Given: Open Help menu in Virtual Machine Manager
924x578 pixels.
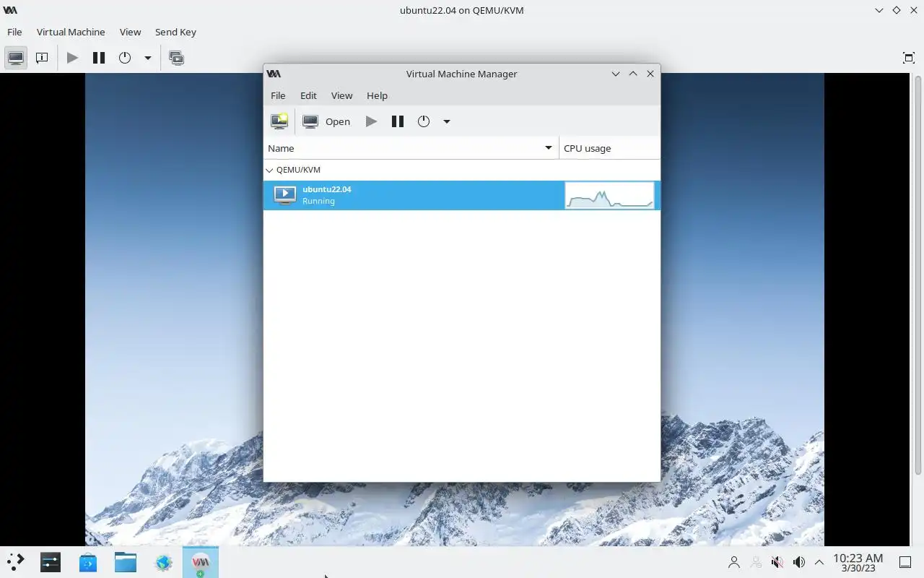Looking at the screenshot, I should coord(377,95).
